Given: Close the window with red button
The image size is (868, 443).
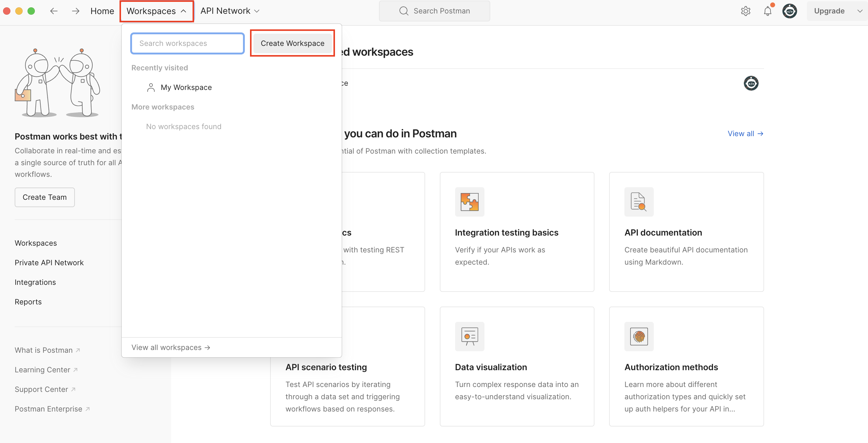Looking at the screenshot, I should click(7, 11).
